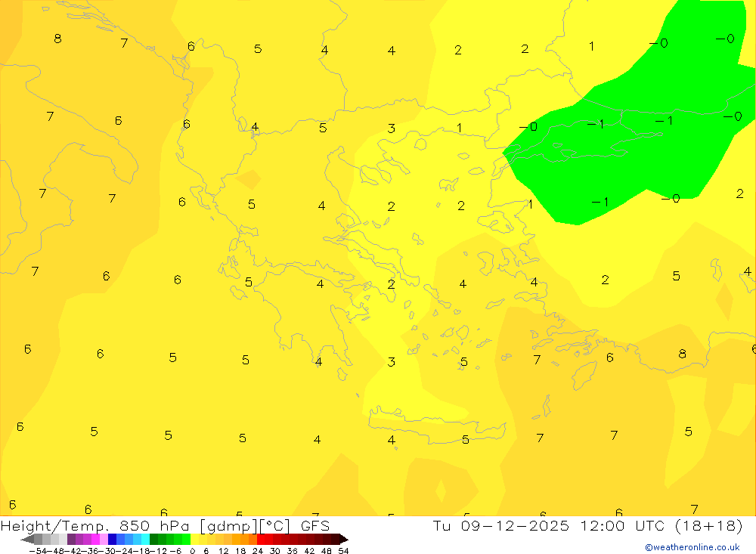Click the 12:00 UTC time text
This screenshot has width=756, height=554.
[x=622, y=525]
